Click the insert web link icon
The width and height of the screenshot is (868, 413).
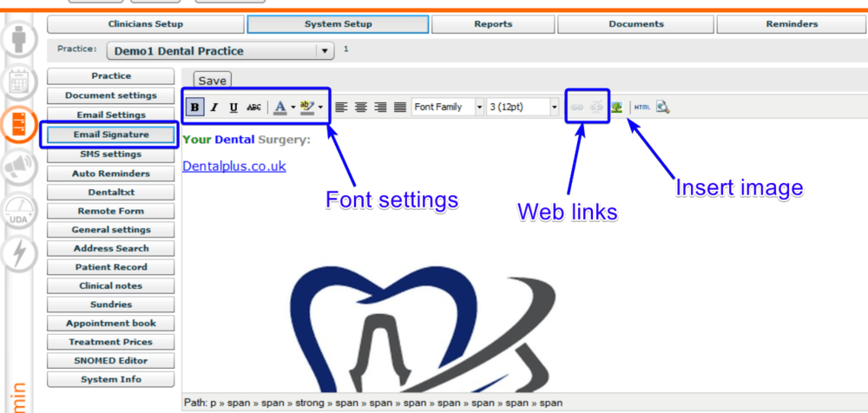[577, 107]
